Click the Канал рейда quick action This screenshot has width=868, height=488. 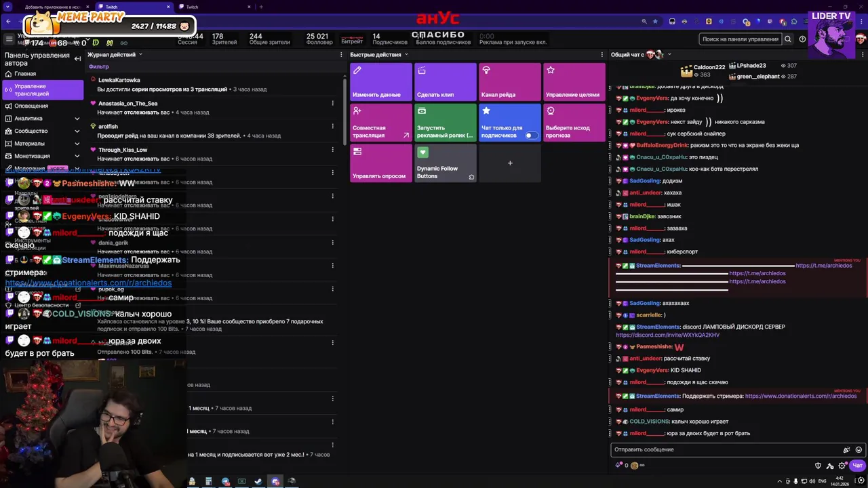coord(509,82)
